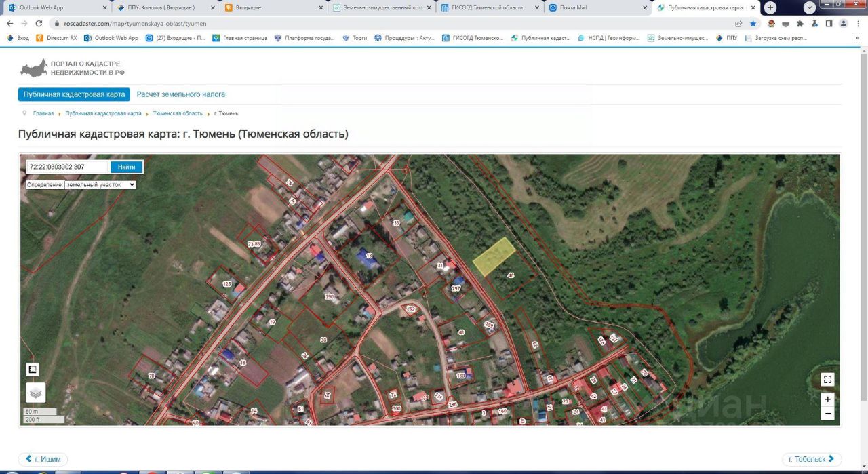The width and height of the screenshot is (868, 474).
Task: Click parcel label 297 on map
Action: pyautogui.click(x=456, y=288)
